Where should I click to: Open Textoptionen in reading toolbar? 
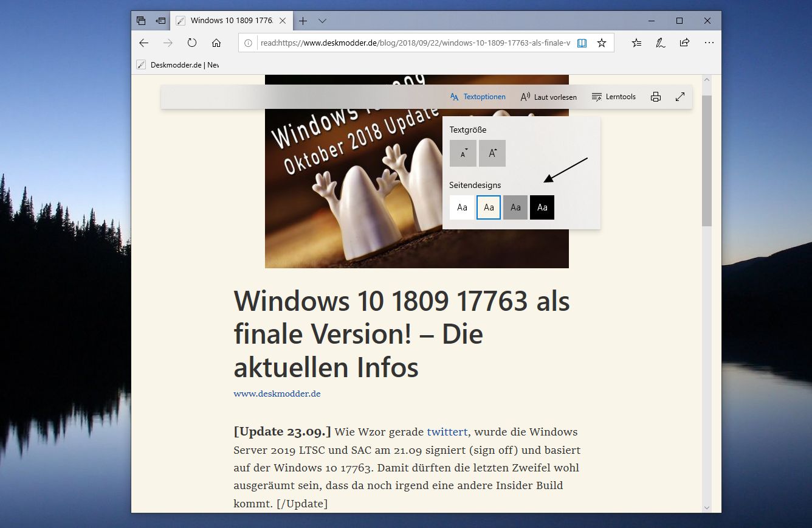(478, 97)
